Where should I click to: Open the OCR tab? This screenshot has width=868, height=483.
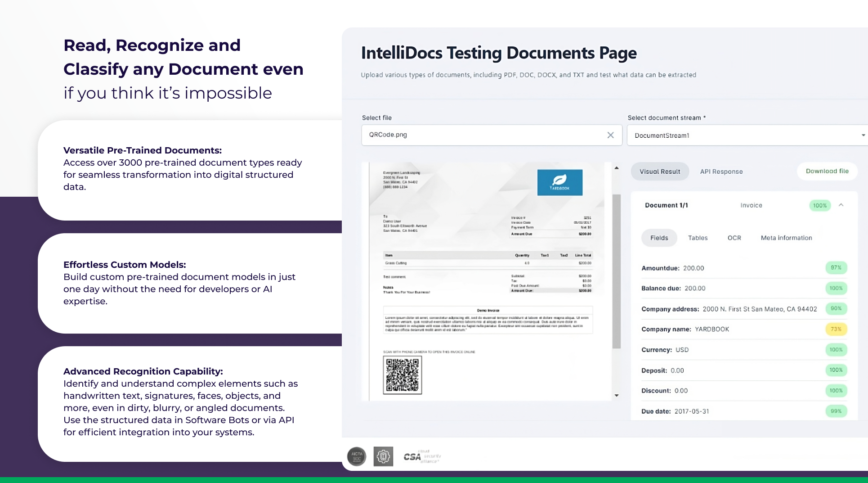click(x=734, y=238)
